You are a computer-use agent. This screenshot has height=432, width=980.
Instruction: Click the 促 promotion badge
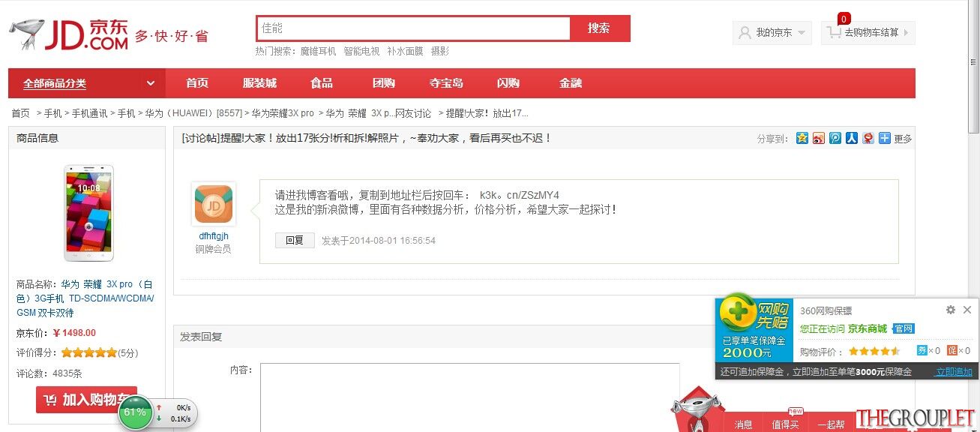coord(952,350)
